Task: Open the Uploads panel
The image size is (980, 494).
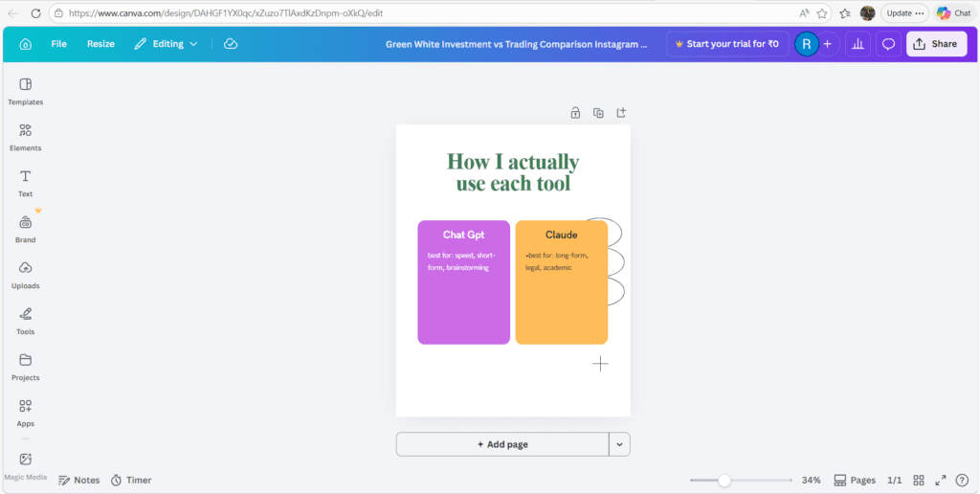Action: coord(25,276)
